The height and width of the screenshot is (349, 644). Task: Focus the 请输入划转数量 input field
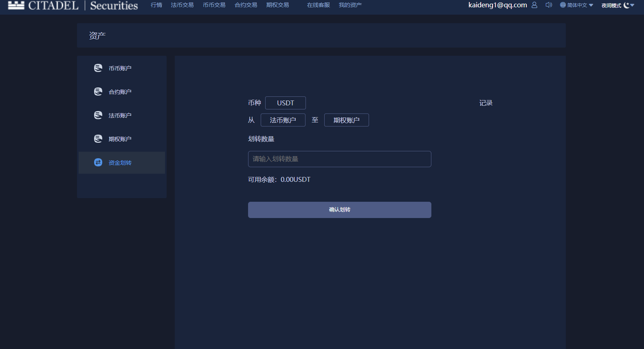point(340,159)
